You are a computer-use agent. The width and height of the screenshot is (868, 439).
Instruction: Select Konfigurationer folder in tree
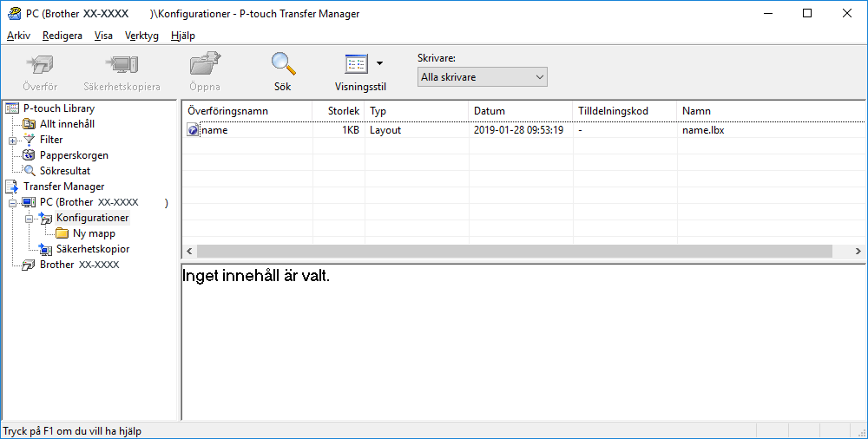(x=93, y=218)
